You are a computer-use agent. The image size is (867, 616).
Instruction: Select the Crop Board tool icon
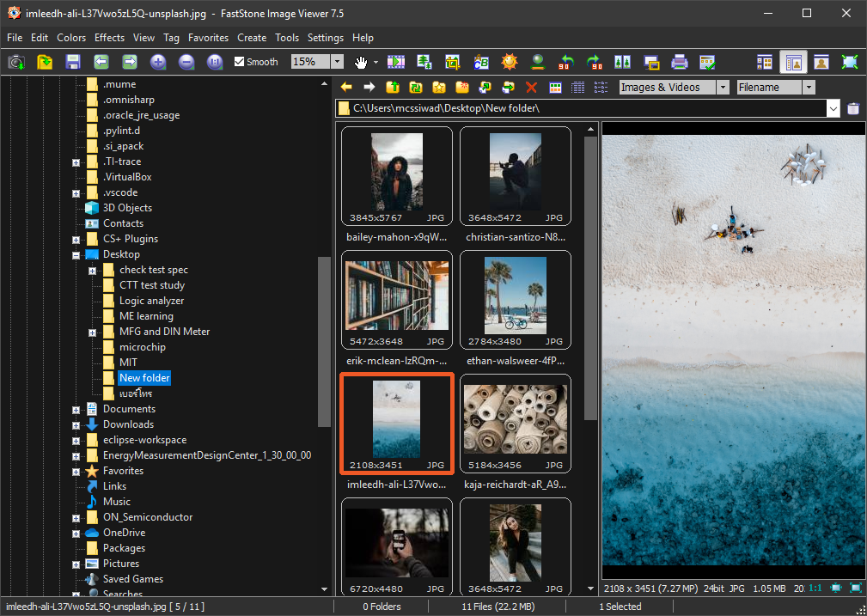(453, 62)
